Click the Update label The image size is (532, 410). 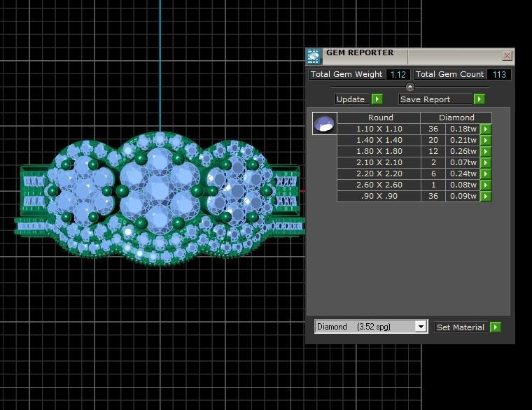351,99
